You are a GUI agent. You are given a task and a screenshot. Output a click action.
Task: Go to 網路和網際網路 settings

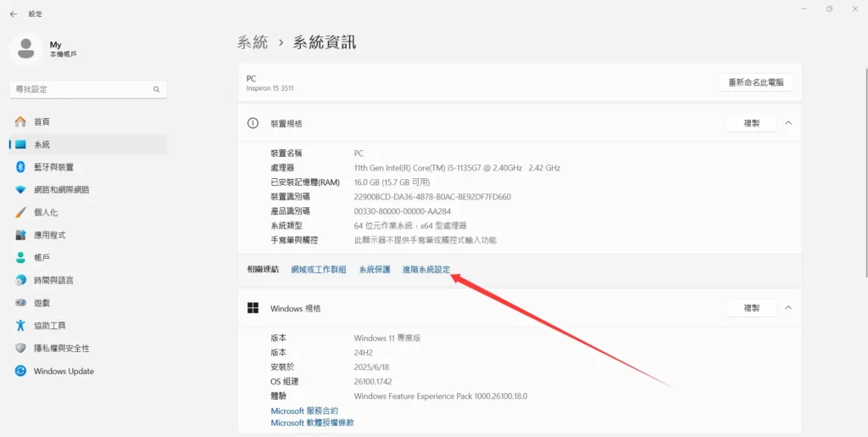click(x=88, y=190)
